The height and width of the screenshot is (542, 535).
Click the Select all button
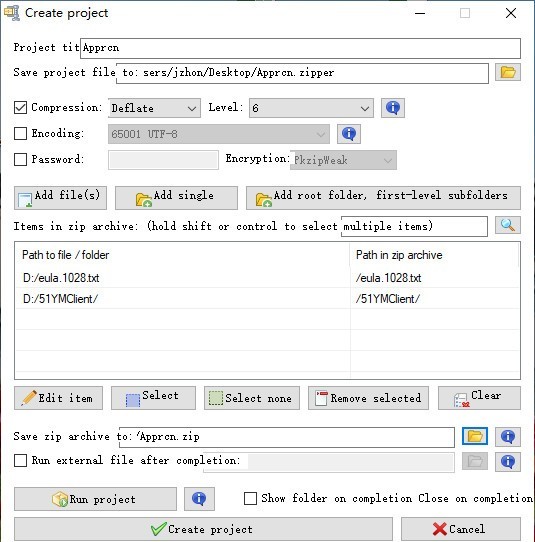153,398
